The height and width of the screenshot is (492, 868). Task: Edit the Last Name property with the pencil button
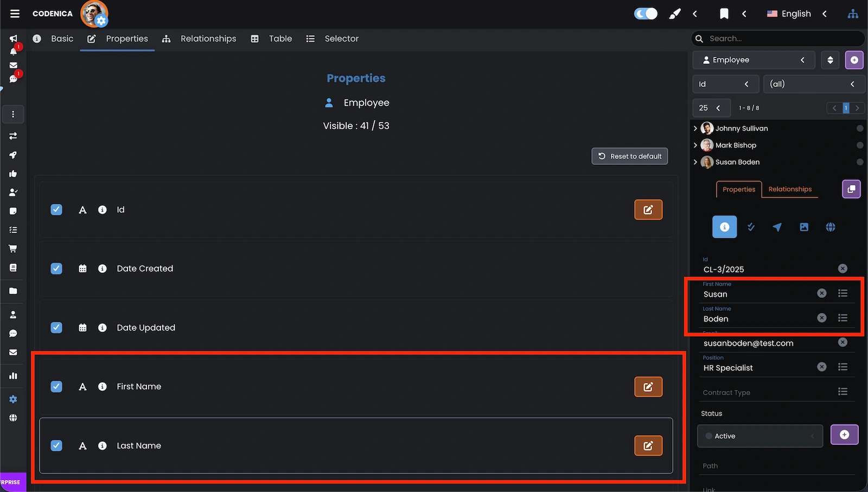point(648,445)
